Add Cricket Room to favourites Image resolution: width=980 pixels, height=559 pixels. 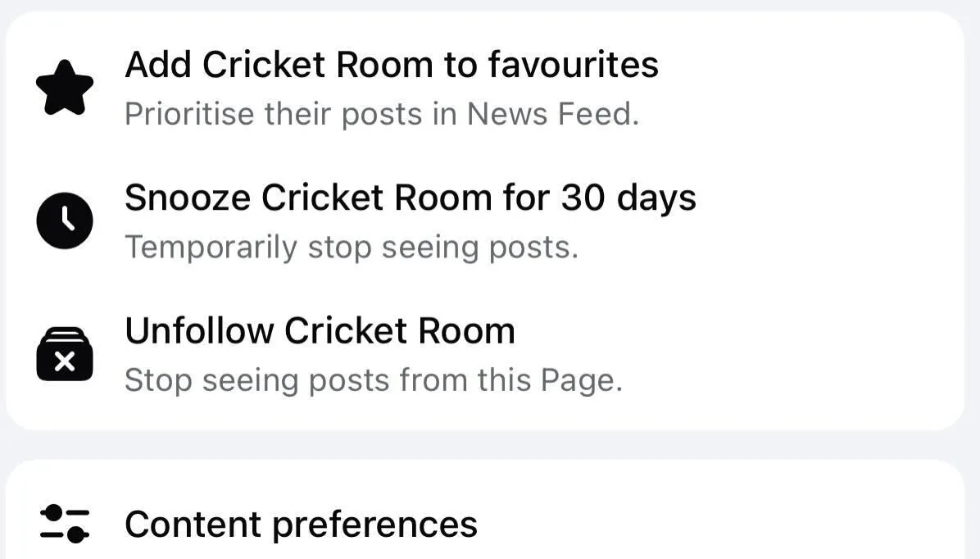[x=391, y=65]
